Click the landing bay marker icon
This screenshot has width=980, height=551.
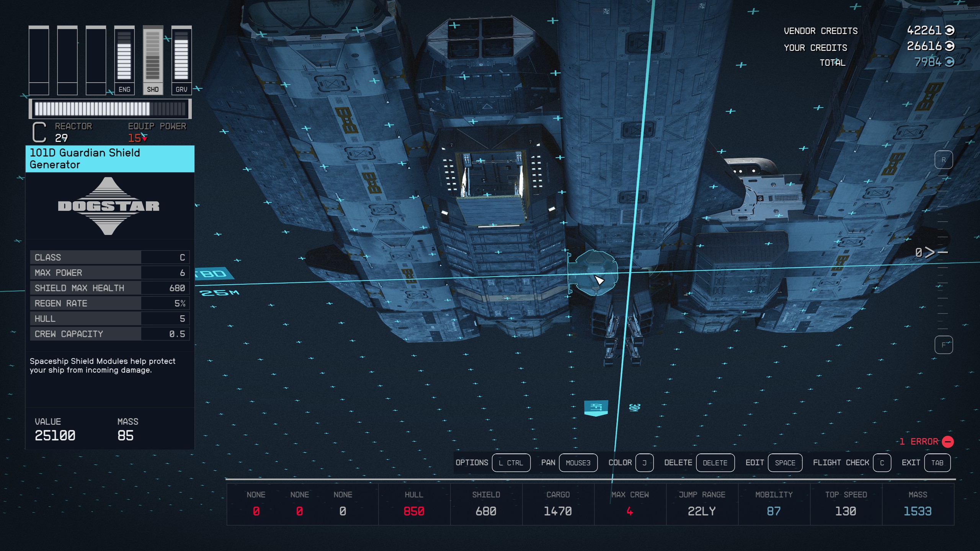tap(596, 408)
